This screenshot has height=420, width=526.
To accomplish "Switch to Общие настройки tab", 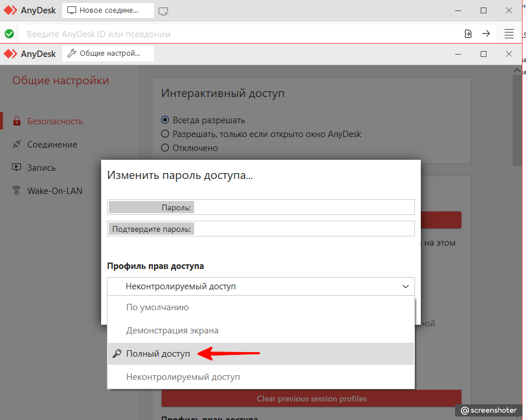I will coord(108,53).
